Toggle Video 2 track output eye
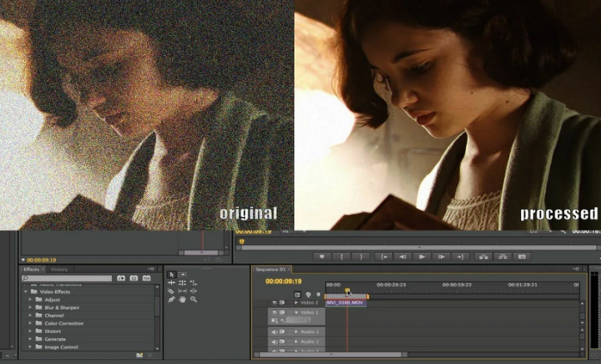 [x=274, y=303]
